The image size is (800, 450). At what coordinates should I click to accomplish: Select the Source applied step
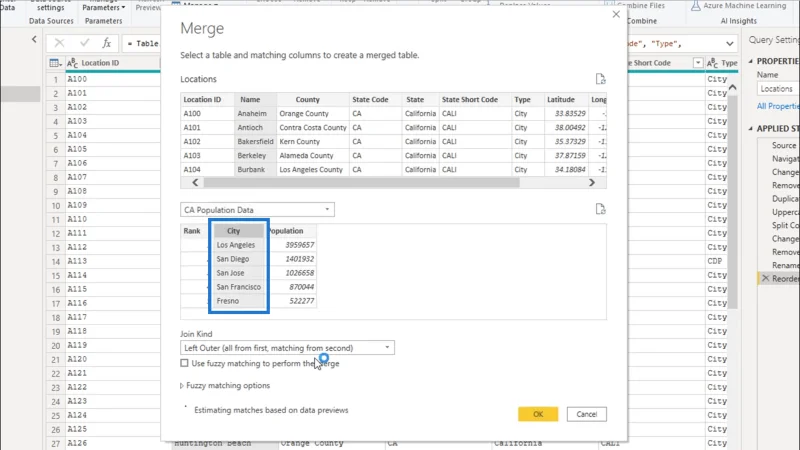click(x=784, y=145)
